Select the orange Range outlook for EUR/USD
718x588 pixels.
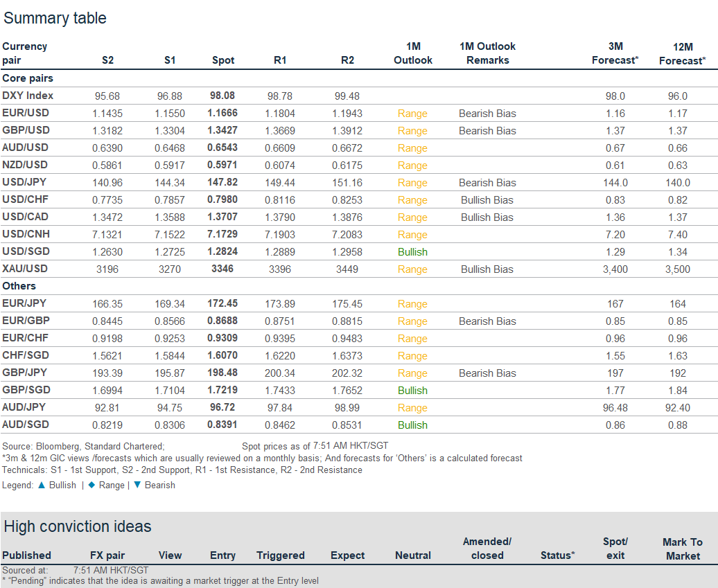tap(412, 113)
